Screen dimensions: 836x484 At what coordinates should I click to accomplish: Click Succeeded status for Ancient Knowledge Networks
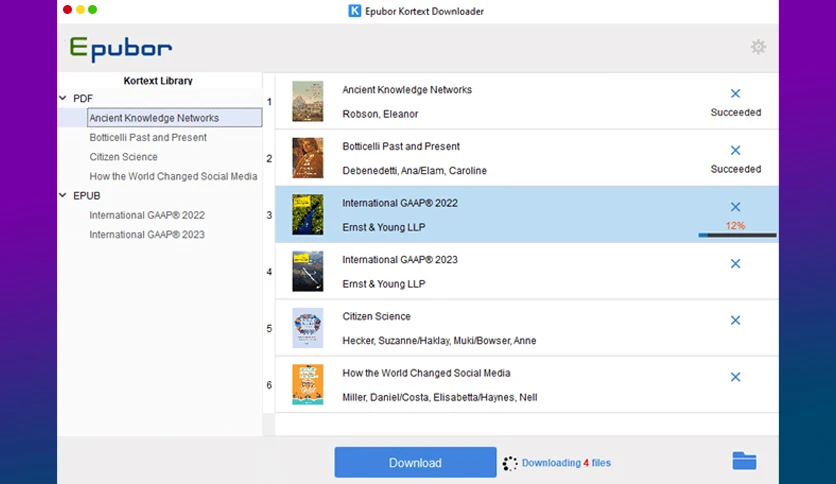(736, 112)
